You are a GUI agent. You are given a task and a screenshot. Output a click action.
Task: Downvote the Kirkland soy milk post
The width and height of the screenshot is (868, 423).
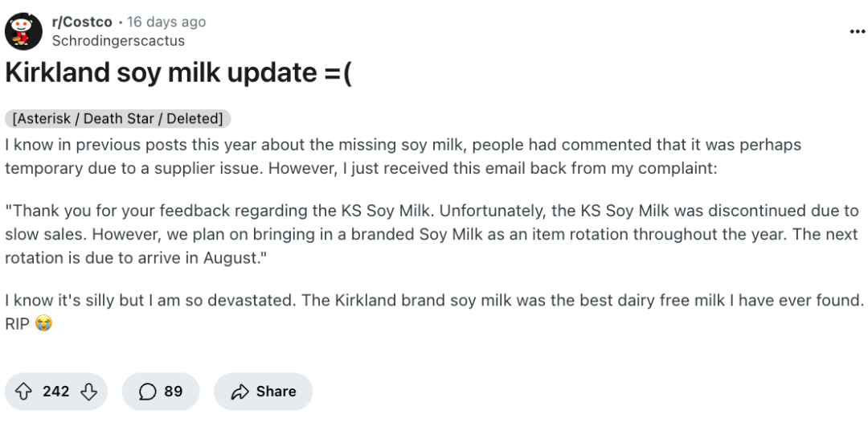pos(88,392)
